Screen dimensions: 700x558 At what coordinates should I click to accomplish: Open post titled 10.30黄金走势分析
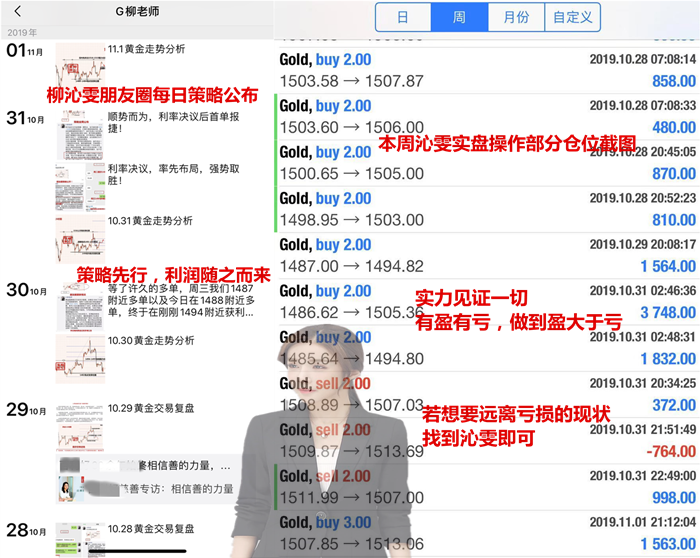click(151, 341)
